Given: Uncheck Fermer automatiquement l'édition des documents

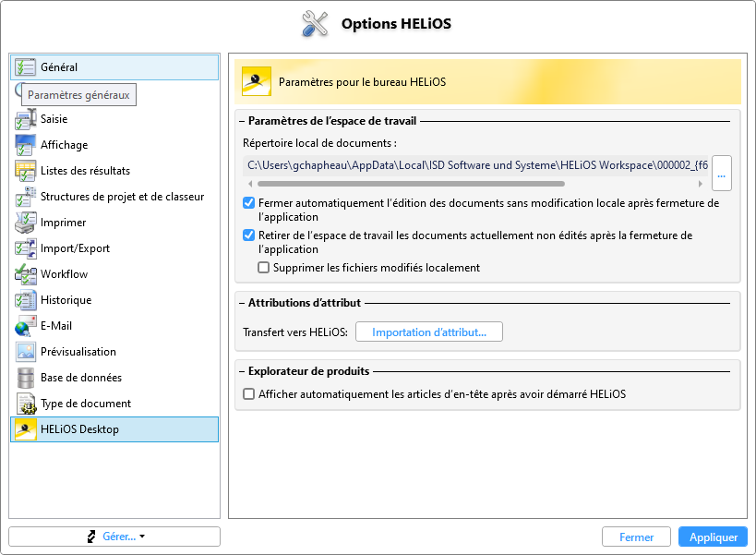Looking at the screenshot, I should click(249, 203).
